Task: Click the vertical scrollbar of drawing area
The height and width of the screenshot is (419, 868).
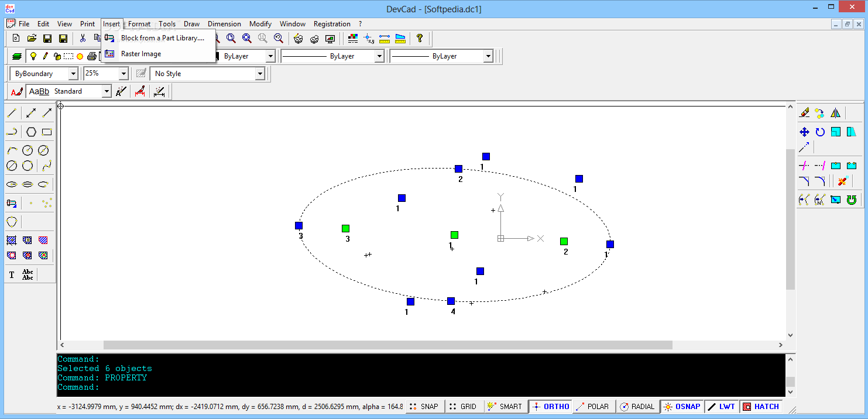Action: pyautogui.click(x=790, y=220)
